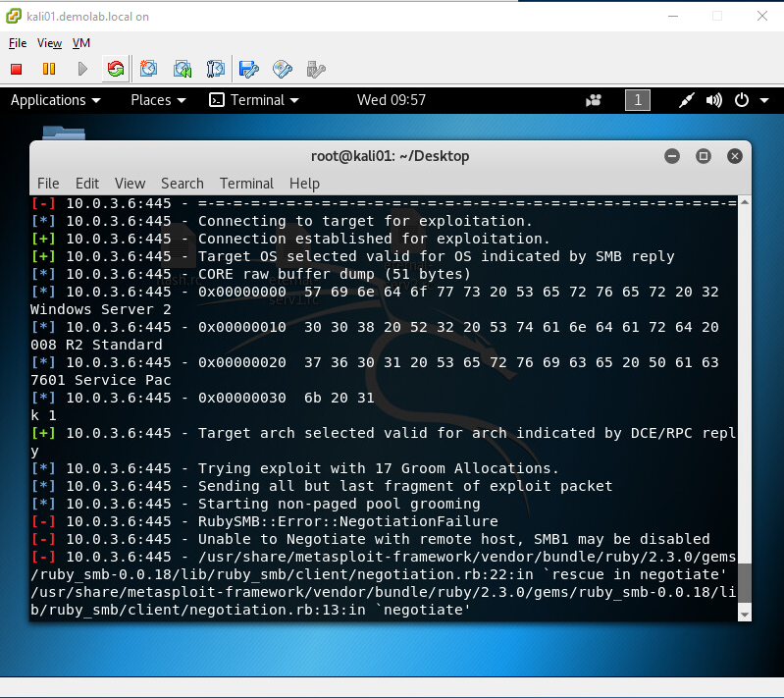Click the network connection tray icon
Viewport: 784px width, 698px height.
[x=686, y=100]
